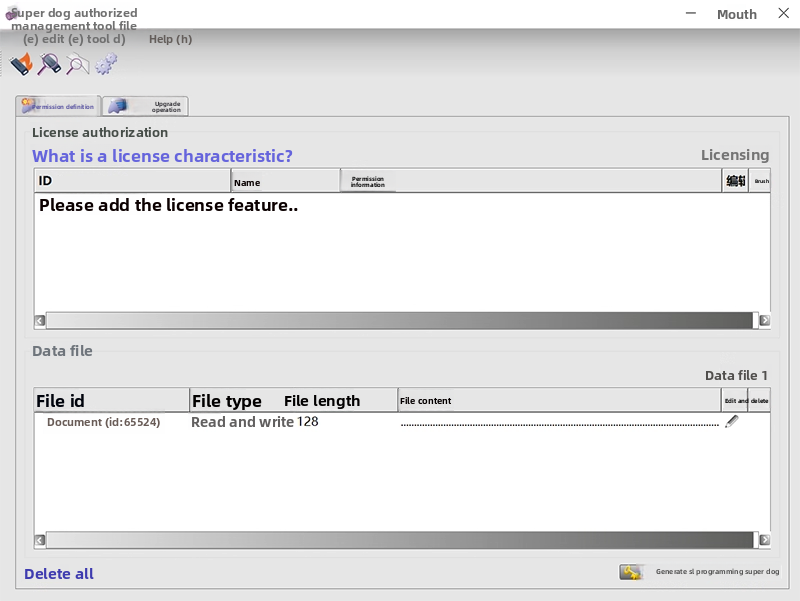Click the 'What is a license characteristic?' link

pyautogui.click(x=162, y=156)
